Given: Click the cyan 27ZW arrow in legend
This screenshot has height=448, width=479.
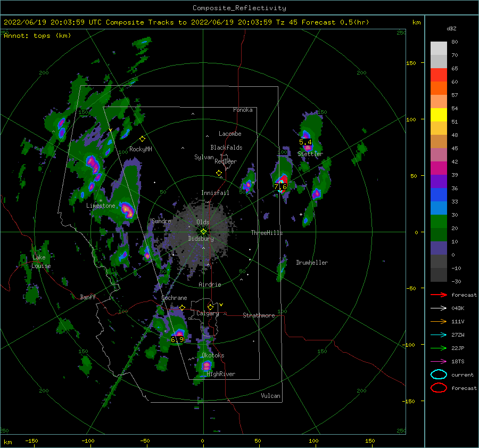Looking at the screenshot, I should pos(439,335).
